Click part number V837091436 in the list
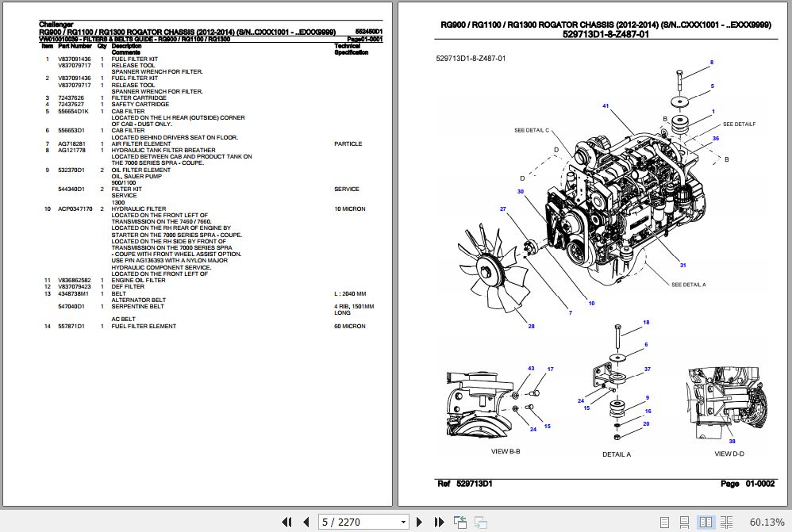Viewport: 792px width, 532px height. [x=74, y=57]
